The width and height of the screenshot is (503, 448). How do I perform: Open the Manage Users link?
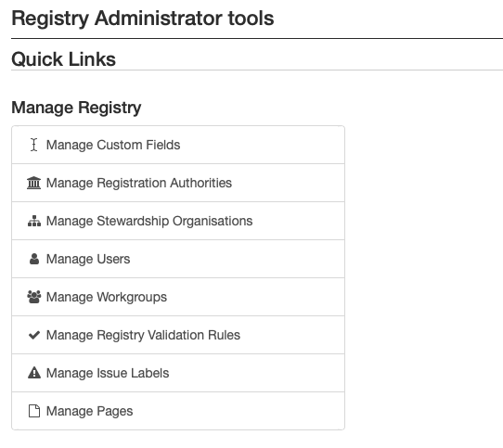coord(88,259)
